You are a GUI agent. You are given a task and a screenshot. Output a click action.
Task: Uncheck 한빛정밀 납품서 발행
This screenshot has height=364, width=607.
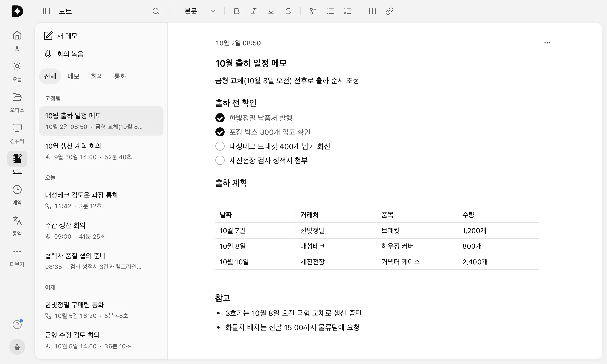(220, 118)
